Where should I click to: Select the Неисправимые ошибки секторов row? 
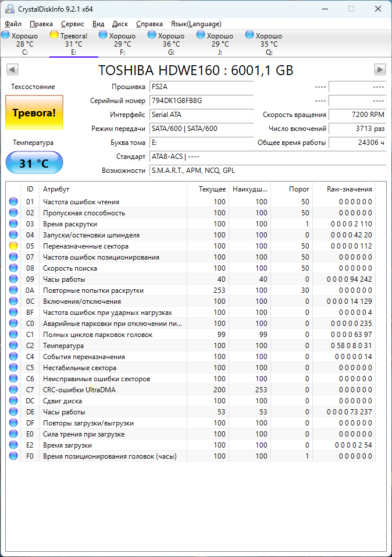click(x=191, y=379)
